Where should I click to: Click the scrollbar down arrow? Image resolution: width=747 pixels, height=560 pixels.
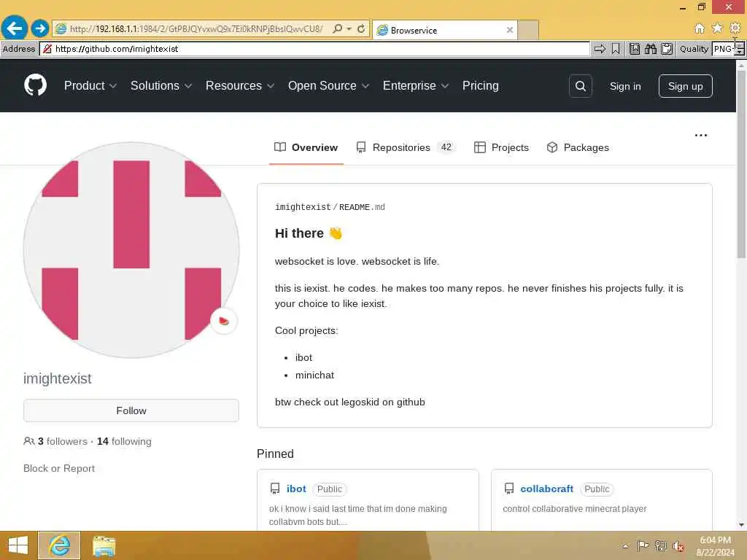tap(741, 525)
